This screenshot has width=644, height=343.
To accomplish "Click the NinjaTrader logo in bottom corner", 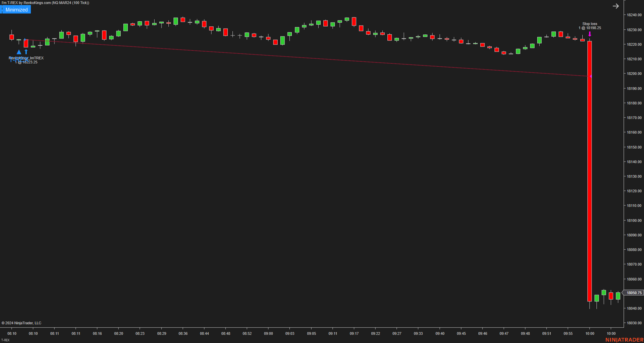I will (x=624, y=340).
